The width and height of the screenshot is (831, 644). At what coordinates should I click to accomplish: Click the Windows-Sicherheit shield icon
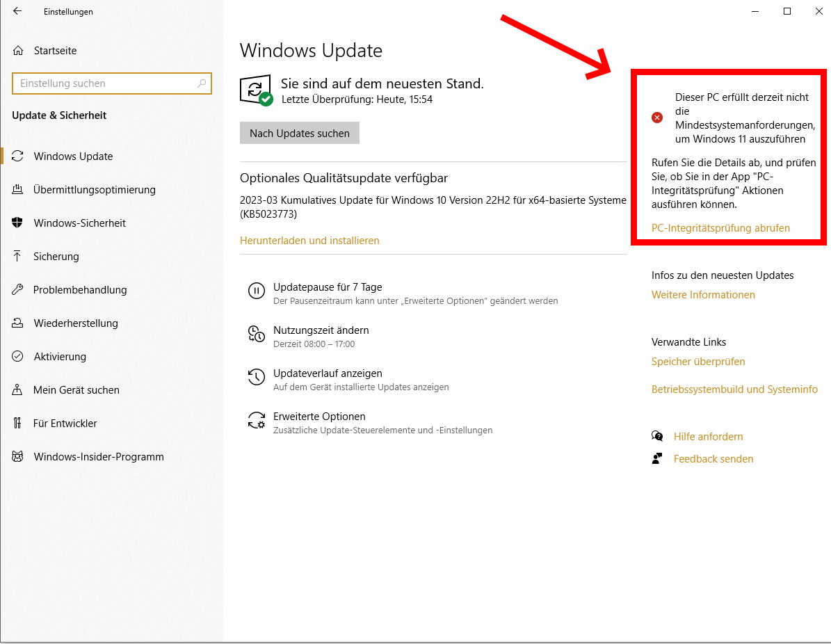pyautogui.click(x=19, y=223)
